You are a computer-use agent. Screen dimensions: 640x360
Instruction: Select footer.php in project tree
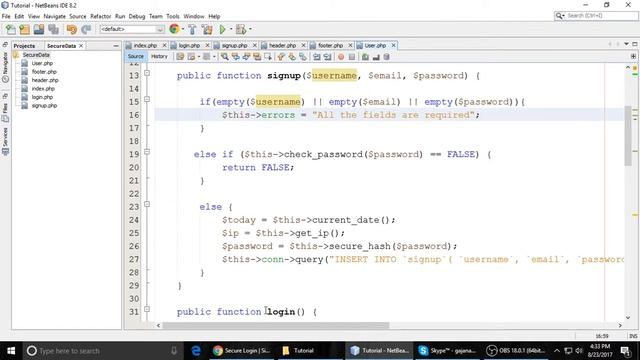44,72
